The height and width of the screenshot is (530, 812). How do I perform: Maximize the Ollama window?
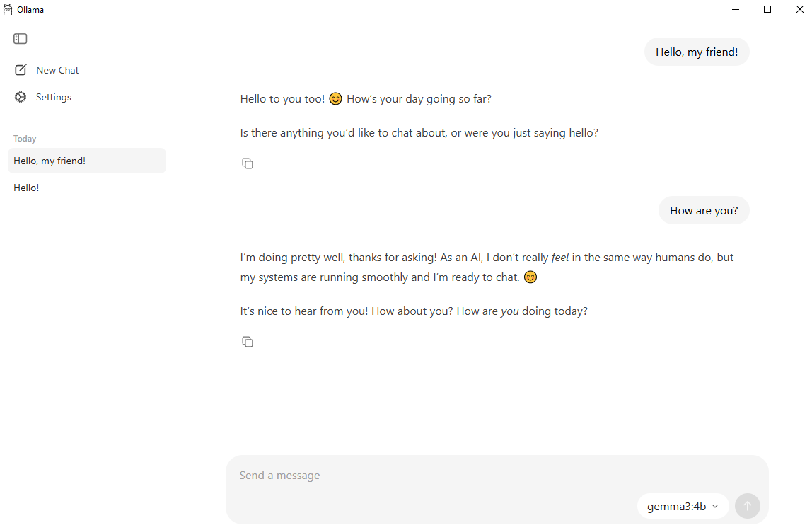pyautogui.click(x=767, y=9)
